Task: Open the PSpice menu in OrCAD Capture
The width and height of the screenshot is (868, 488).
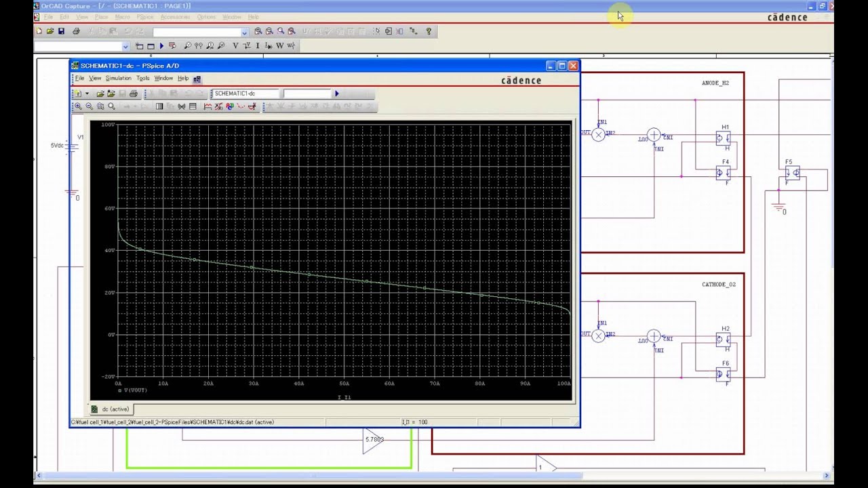Action: coord(145,16)
